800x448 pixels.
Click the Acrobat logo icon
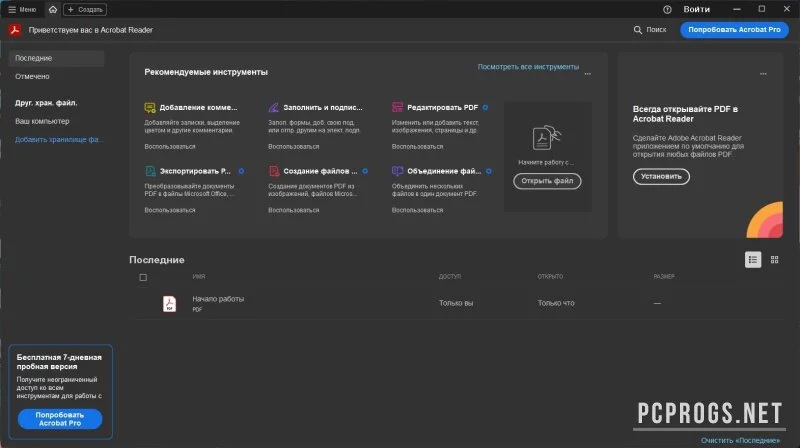(x=15, y=30)
